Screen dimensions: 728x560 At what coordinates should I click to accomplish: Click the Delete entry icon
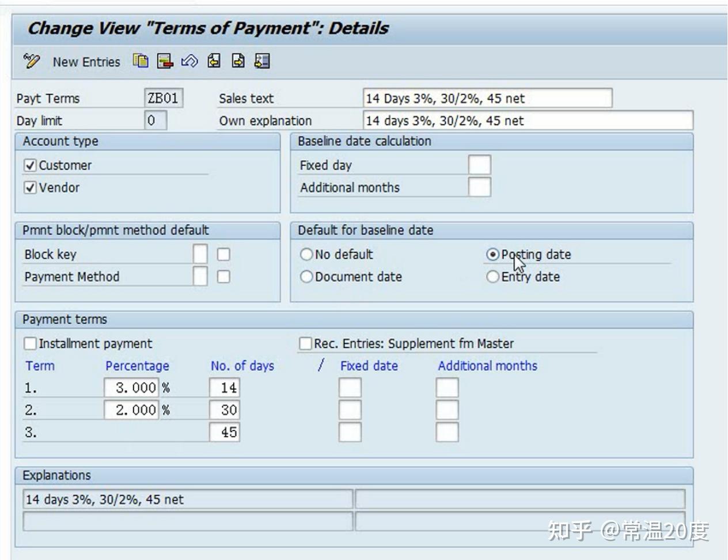click(164, 62)
